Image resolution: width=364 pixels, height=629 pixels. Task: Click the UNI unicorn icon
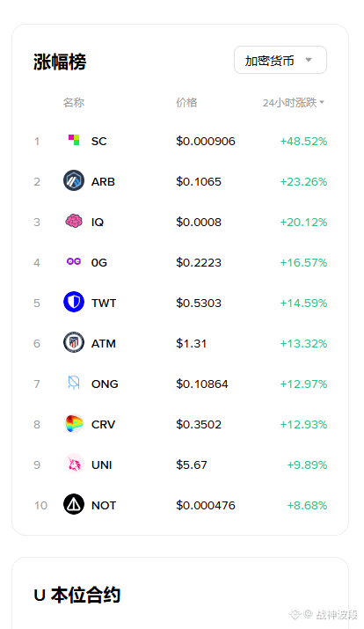tap(74, 464)
